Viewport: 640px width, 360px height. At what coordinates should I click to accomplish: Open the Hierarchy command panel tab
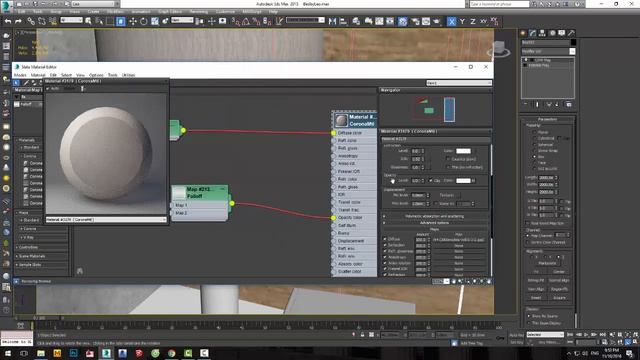pyautogui.click(x=542, y=33)
